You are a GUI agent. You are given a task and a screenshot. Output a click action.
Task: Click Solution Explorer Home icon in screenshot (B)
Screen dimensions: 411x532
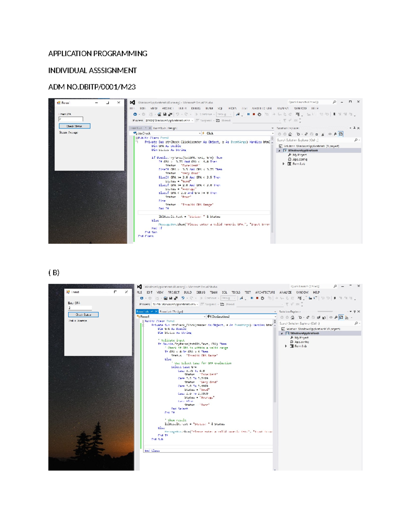tap(292, 318)
